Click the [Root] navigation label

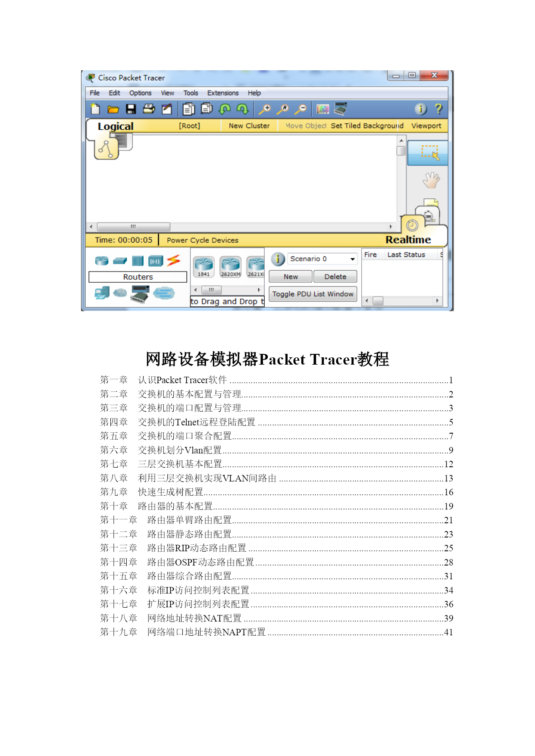tap(189, 126)
